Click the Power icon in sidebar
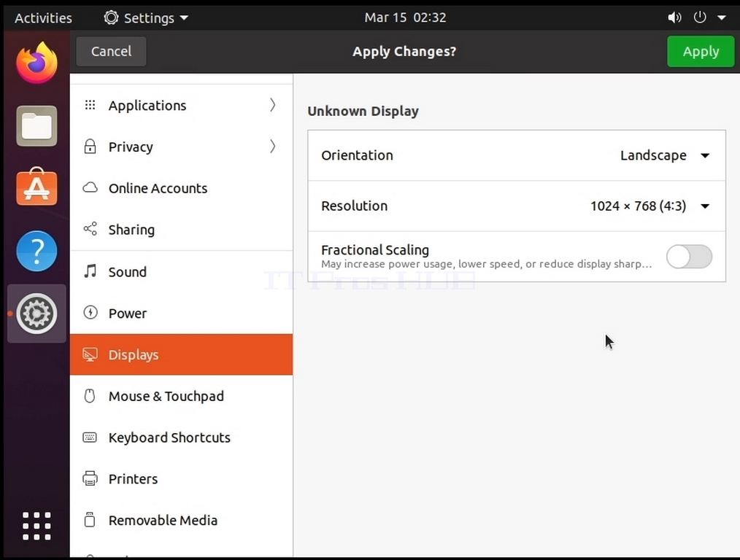This screenshot has height=560, width=740. click(90, 313)
